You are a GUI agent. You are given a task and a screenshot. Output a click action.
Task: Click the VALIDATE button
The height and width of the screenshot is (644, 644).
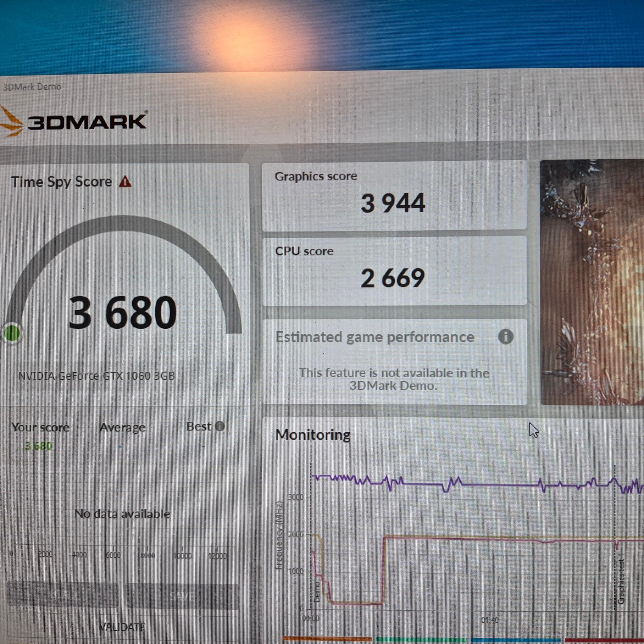click(x=122, y=627)
